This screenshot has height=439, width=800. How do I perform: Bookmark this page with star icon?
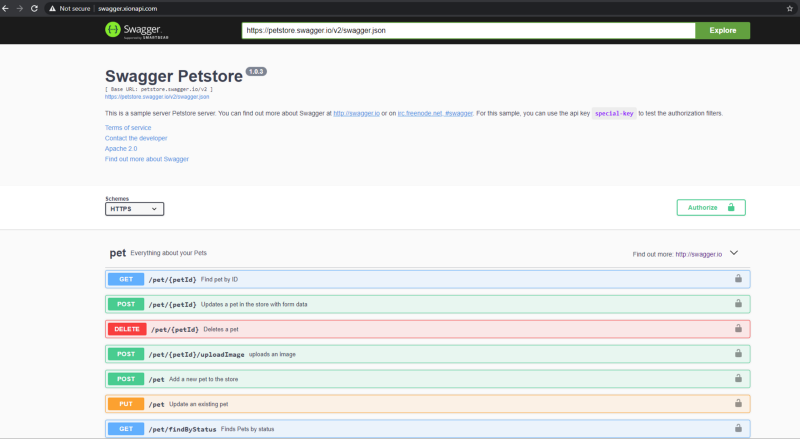789,9
